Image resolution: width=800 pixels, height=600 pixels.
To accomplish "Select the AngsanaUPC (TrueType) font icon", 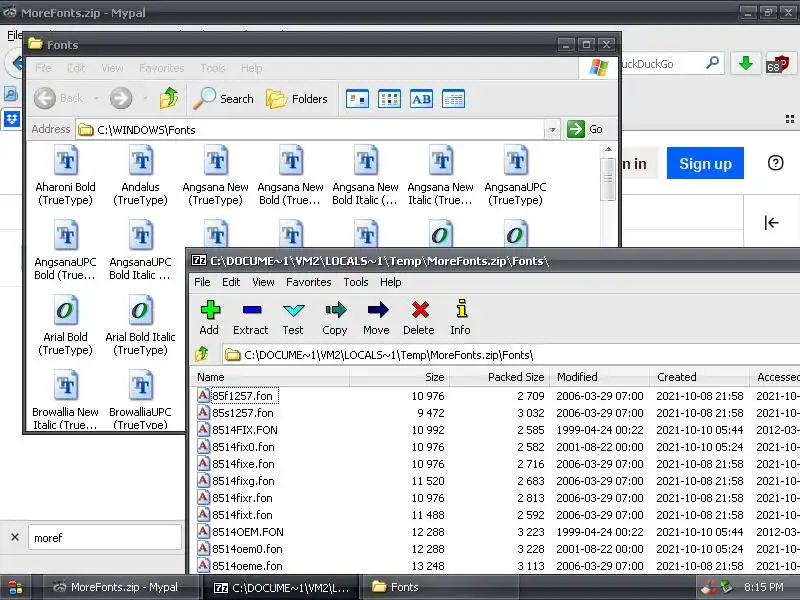I will [x=515, y=175].
